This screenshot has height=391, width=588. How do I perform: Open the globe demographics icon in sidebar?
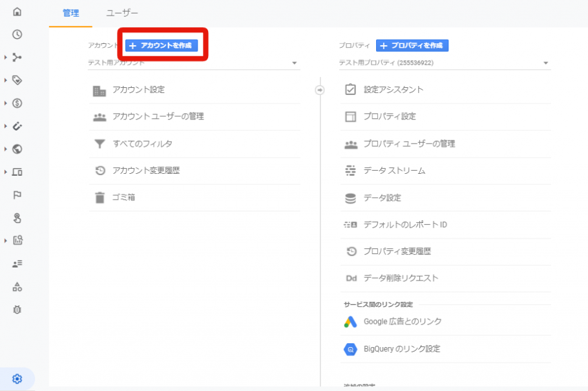[x=17, y=149]
